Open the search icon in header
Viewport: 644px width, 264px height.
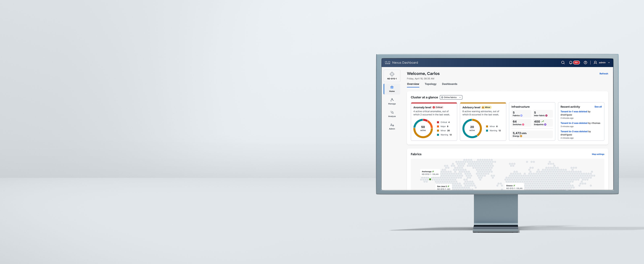tap(563, 63)
